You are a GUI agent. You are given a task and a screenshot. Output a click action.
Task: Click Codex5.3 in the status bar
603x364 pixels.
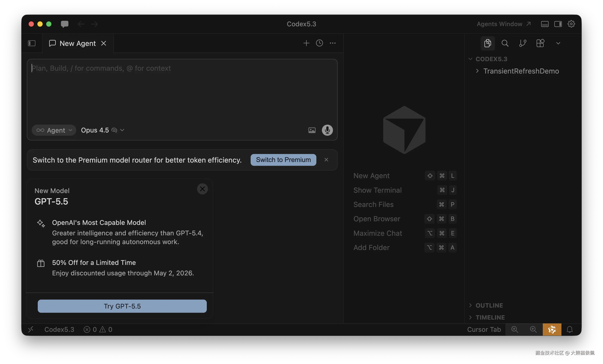(x=59, y=330)
